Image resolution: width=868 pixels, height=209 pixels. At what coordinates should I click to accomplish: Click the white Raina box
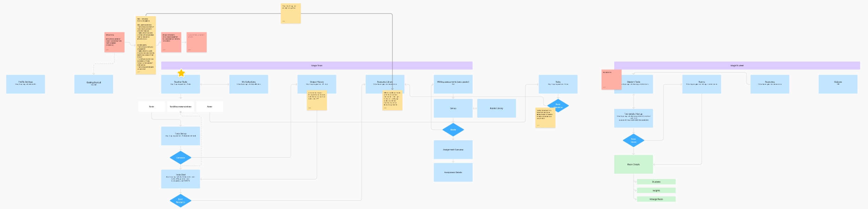pos(210,107)
